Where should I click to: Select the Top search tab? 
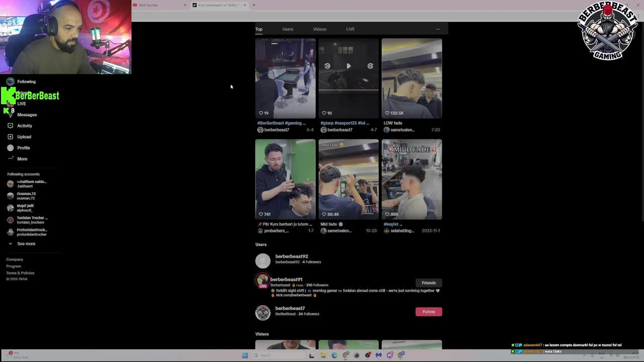click(259, 29)
